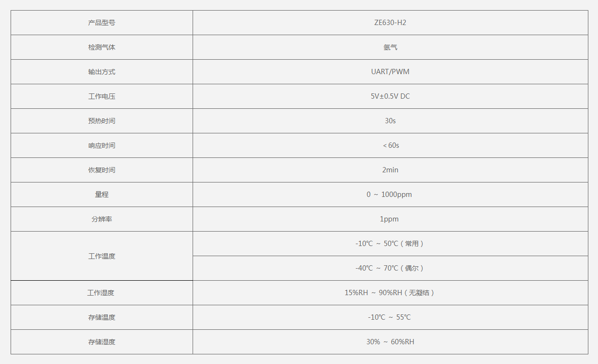Image resolution: width=598 pixels, height=364 pixels.
Task: Click the 0 ~ 1000ppm range value
Action: click(x=389, y=195)
